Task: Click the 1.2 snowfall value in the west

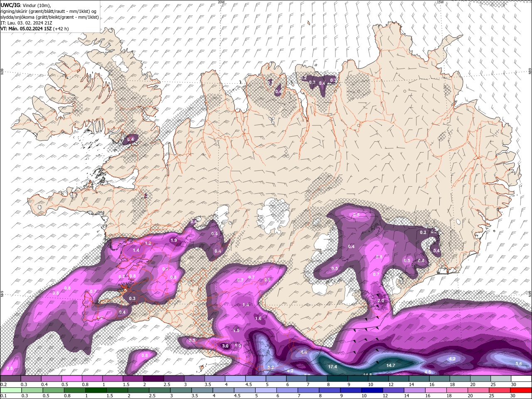Action: [148, 243]
